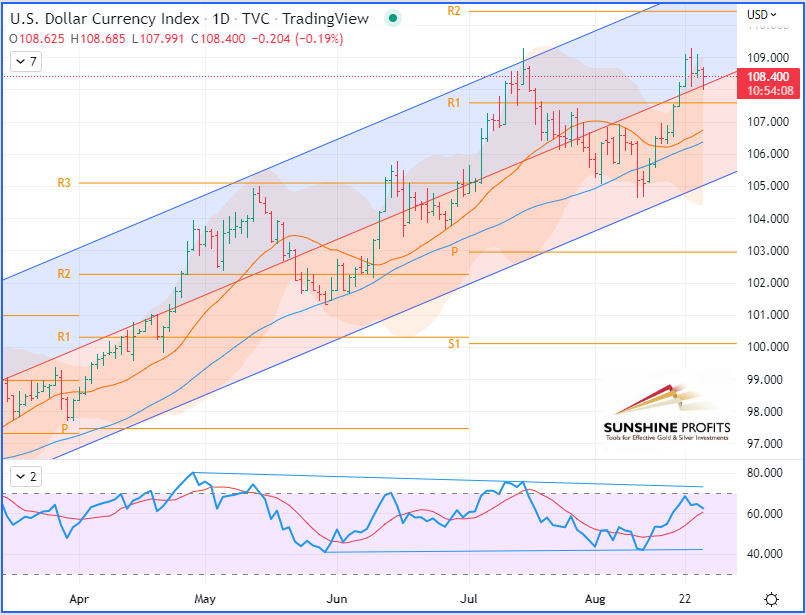Click the left P pivot label near 97.5
806x615 pixels.
coord(65,428)
